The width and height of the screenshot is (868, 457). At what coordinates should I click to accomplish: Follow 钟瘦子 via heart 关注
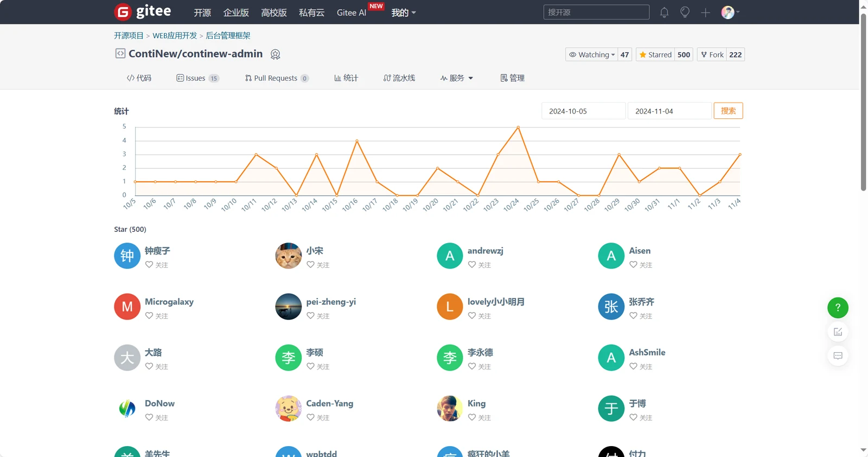[157, 265]
